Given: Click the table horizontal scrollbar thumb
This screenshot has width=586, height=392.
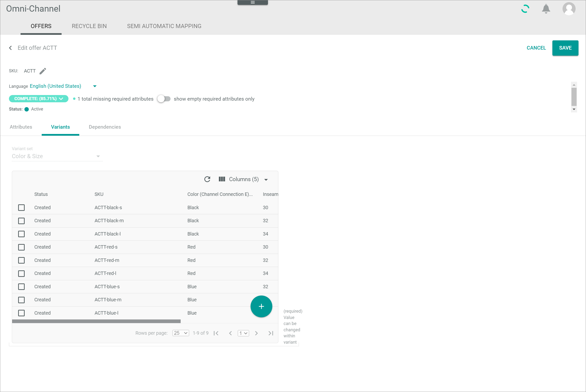Looking at the screenshot, I should tap(96, 321).
